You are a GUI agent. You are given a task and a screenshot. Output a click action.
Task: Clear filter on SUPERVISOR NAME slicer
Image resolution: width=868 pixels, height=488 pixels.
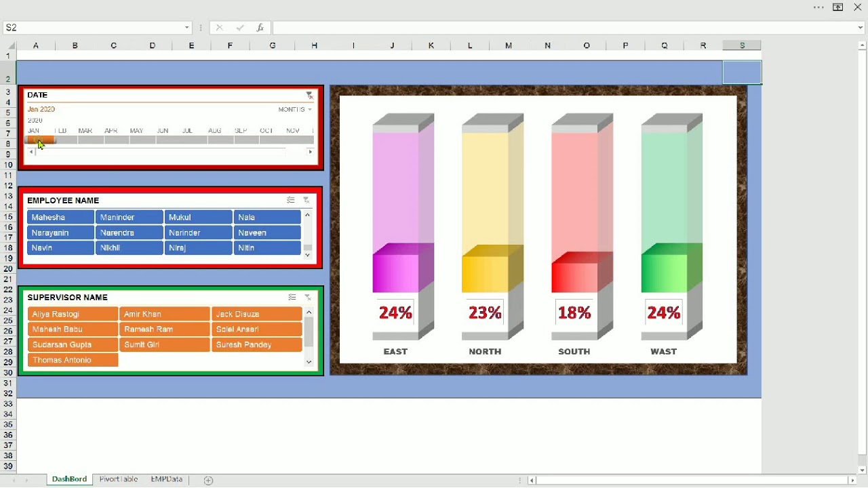[308, 298]
